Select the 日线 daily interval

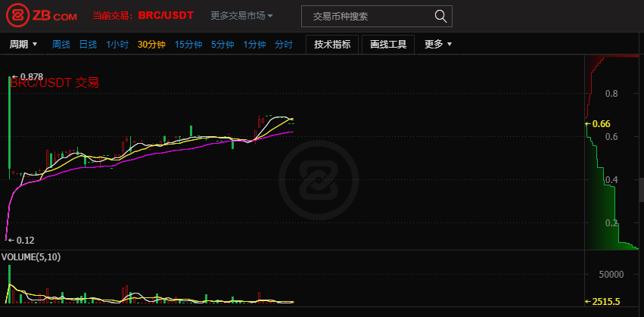point(88,45)
